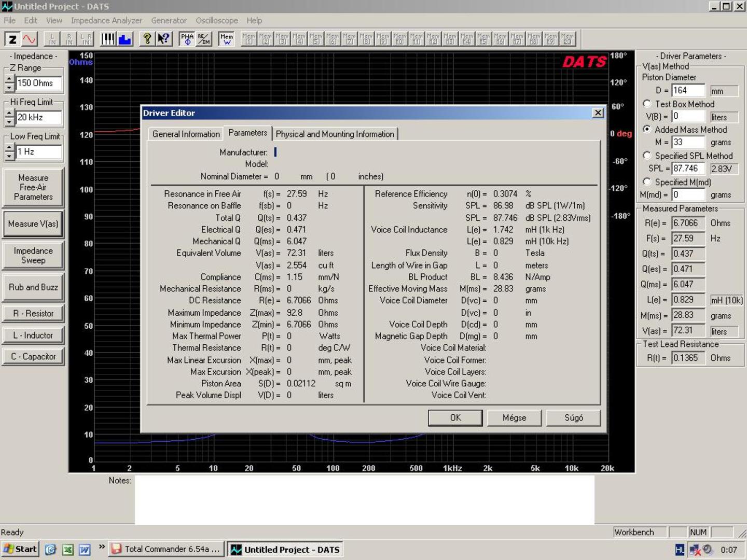Click the added mass M = 33 field
This screenshot has width=747, height=560.
[x=688, y=142]
